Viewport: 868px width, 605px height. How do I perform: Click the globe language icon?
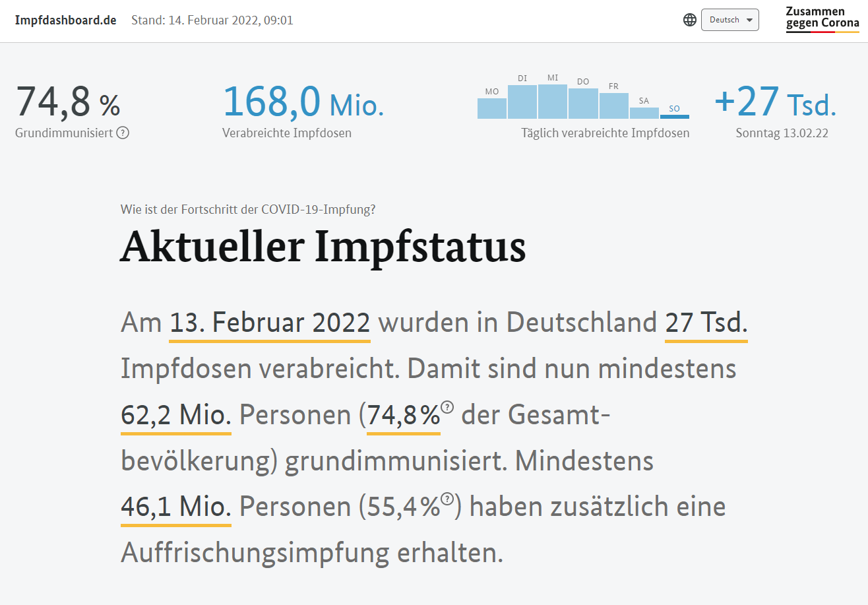click(690, 20)
